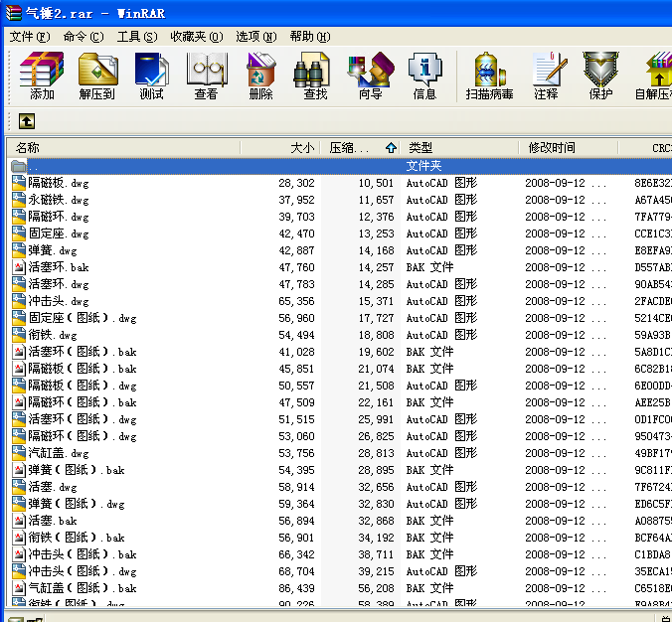Image resolution: width=672 pixels, height=622 pixels.
Task: Select file 活塞.dwg
Action: coord(53,487)
